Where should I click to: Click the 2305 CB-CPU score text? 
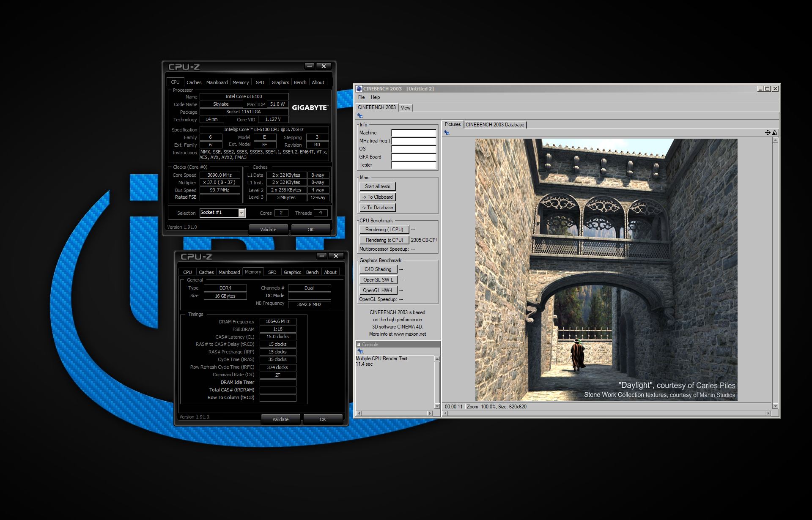click(423, 240)
